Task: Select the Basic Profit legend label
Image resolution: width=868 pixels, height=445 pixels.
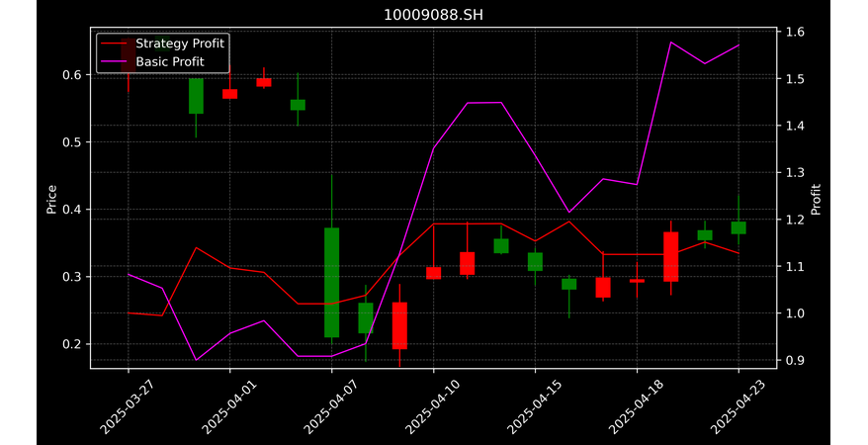Action: [170, 61]
